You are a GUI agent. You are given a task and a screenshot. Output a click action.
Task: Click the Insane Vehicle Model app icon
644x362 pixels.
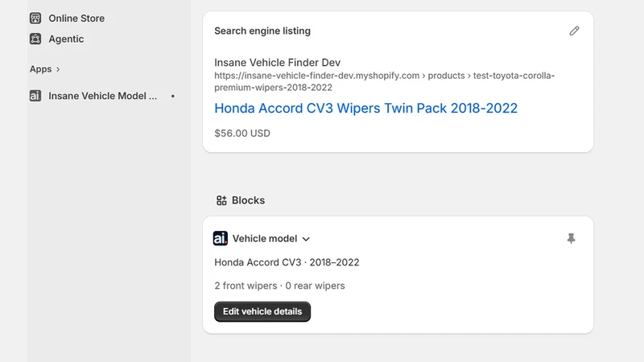coord(35,96)
